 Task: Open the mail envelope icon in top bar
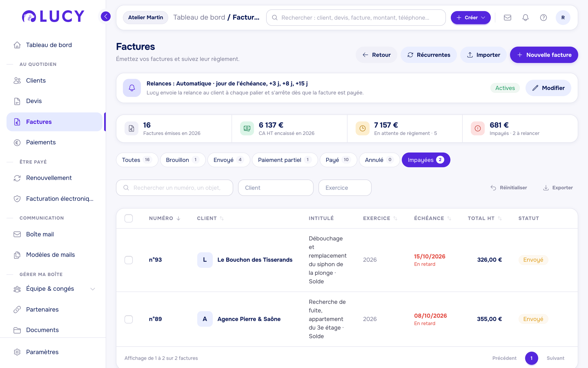(x=507, y=17)
